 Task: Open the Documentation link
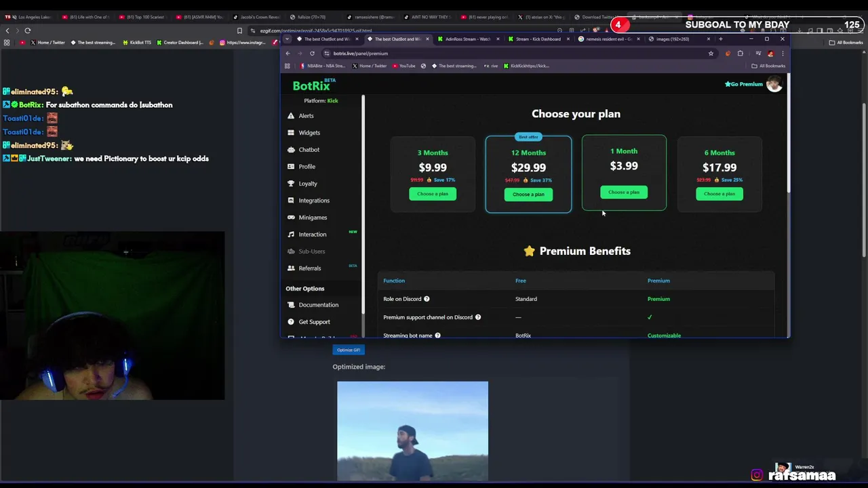click(318, 305)
